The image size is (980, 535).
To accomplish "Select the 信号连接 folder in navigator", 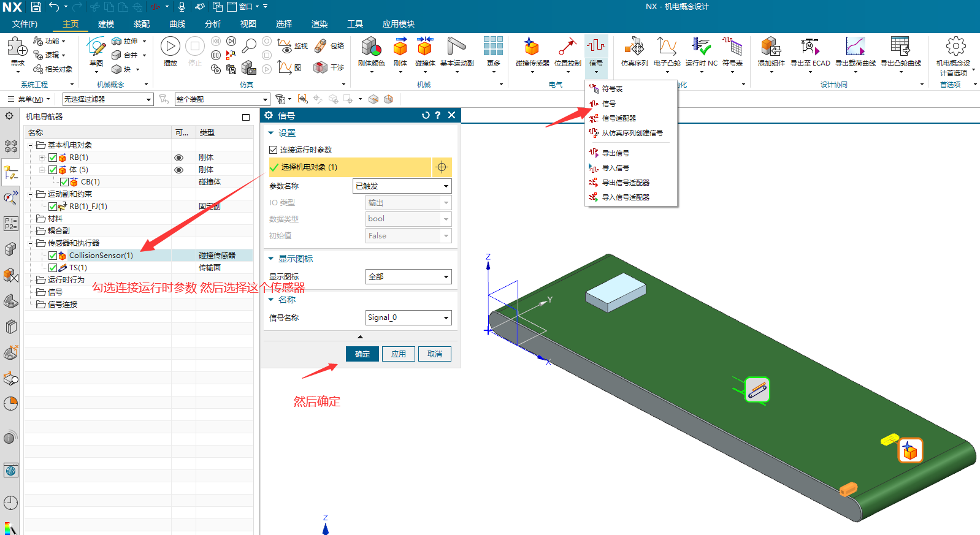I will 63,305.
